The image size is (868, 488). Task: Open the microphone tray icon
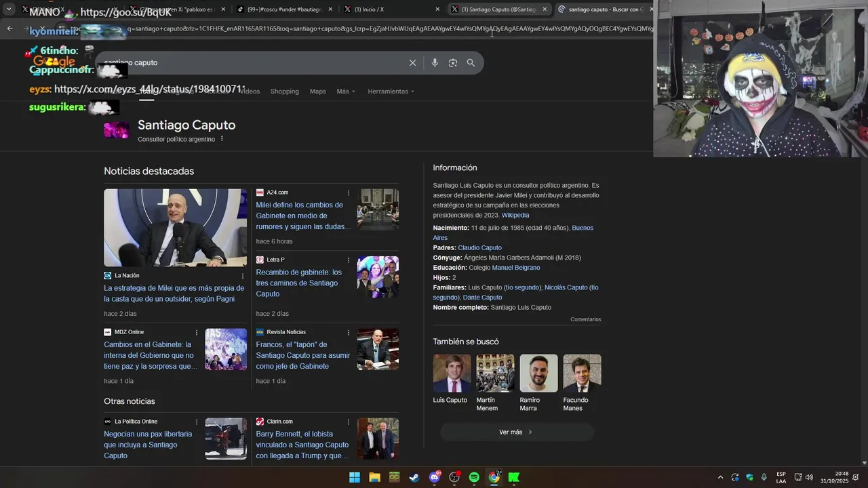pos(764,477)
